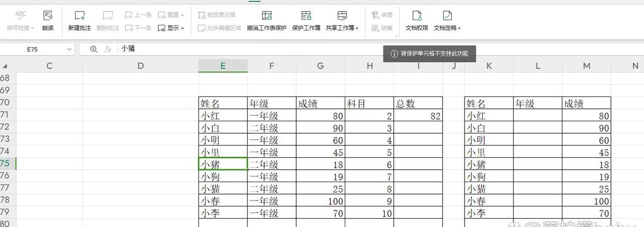
Task: Click 小狗 in column K
Action: pos(489,176)
